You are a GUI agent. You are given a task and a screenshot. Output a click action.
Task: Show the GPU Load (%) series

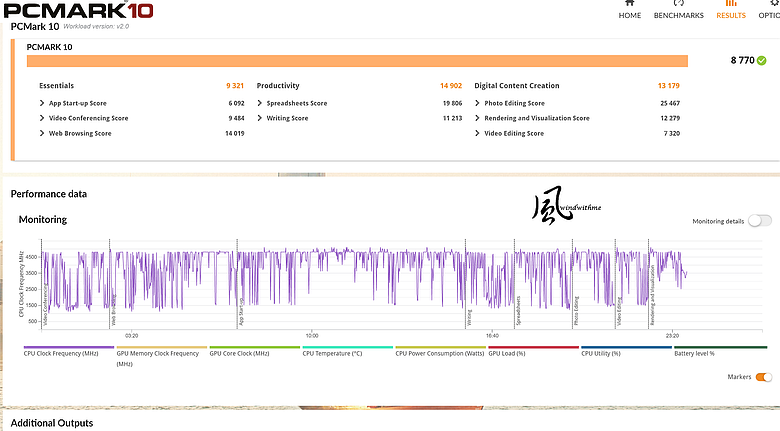click(x=507, y=353)
